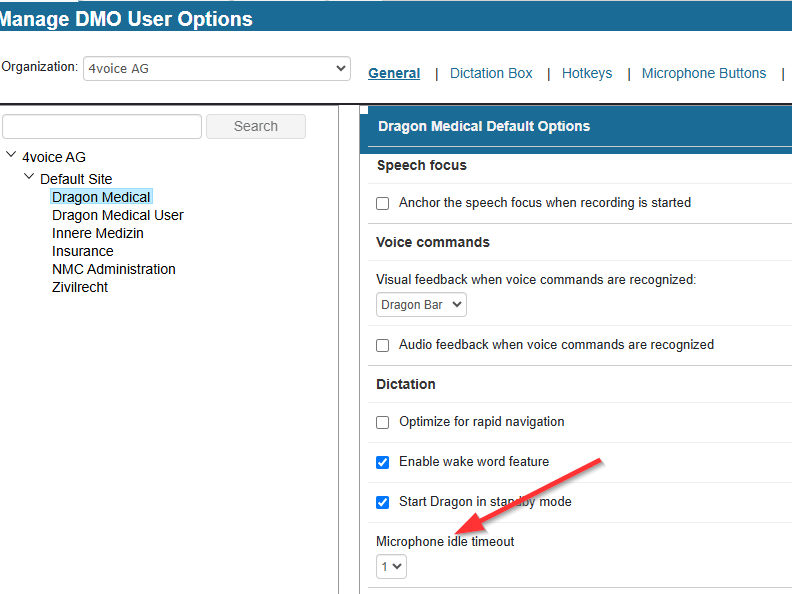Select NMC Administration group
This screenshot has width=792, height=594.
(113, 269)
